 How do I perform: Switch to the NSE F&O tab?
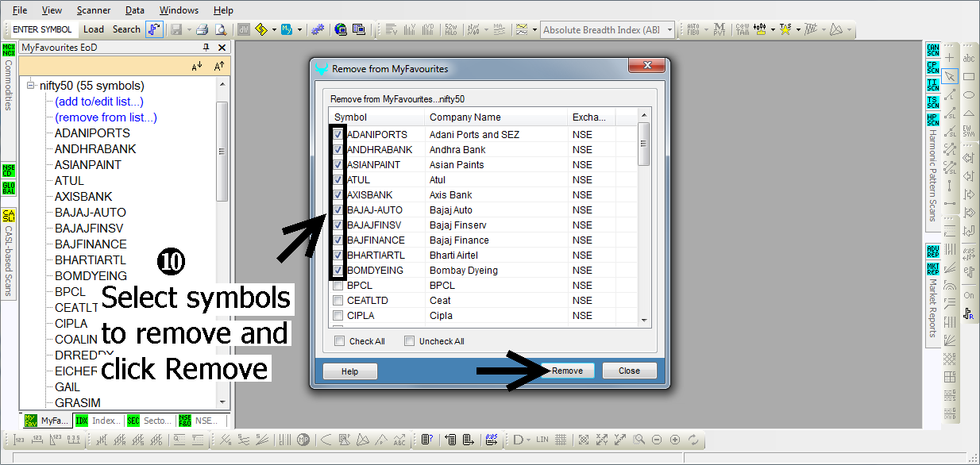[203, 421]
